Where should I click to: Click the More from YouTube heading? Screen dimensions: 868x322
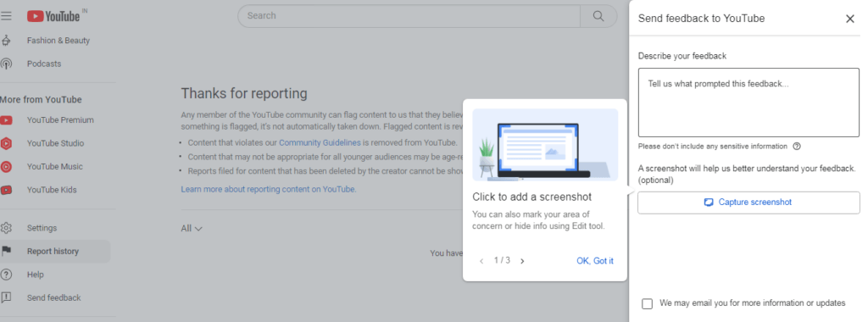tap(41, 100)
